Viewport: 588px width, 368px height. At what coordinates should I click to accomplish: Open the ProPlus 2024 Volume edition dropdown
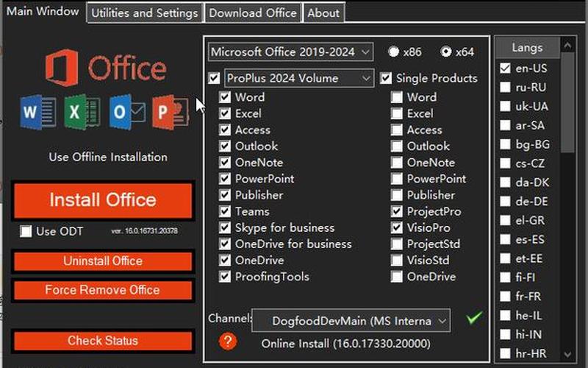[299, 78]
